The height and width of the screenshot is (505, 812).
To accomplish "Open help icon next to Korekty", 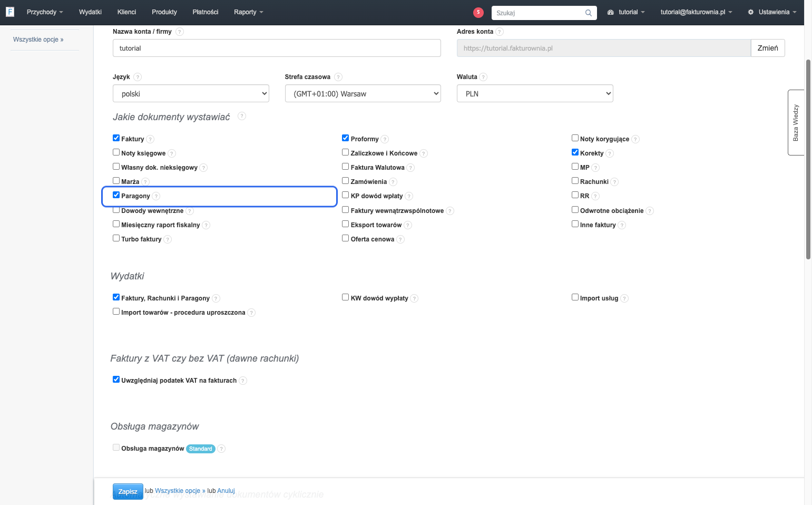I will [x=610, y=153].
